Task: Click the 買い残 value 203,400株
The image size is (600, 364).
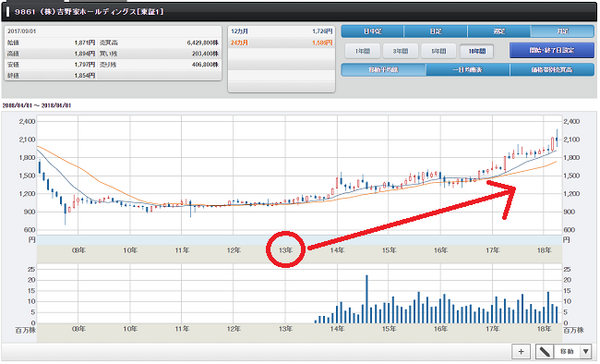Action: (205, 54)
